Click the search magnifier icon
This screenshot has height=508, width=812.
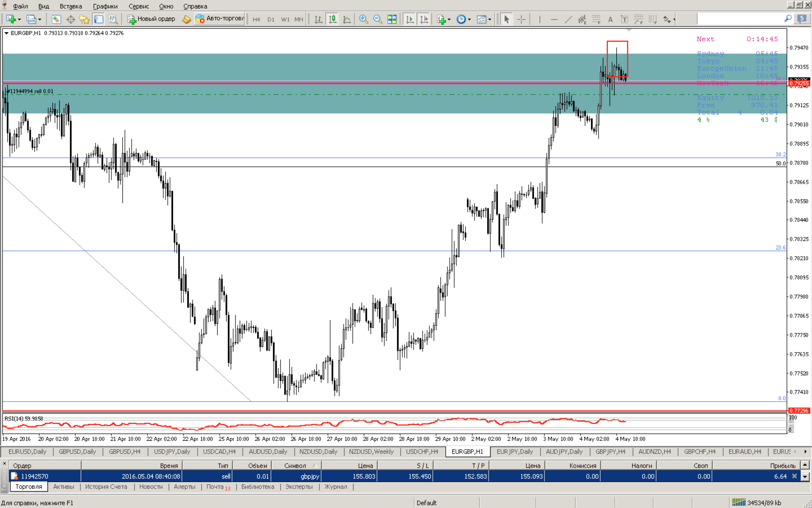pyautogui.click(x=788, y=18)
